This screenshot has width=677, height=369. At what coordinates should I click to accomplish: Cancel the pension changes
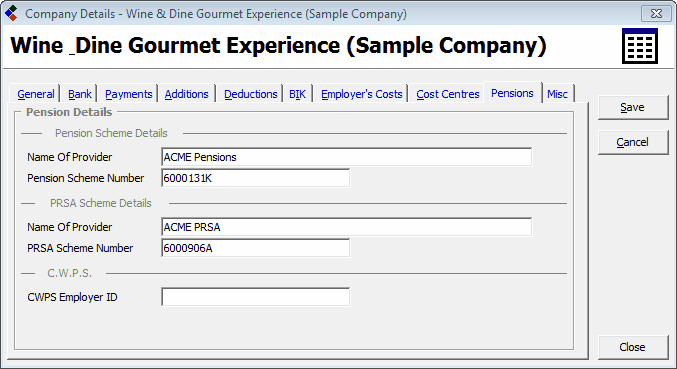(633, 142)
